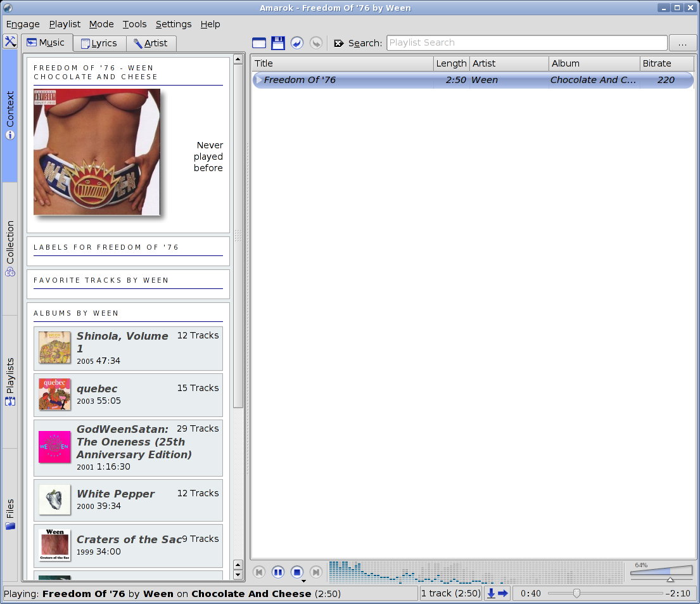Click the White Pepper cover thumbnail
Screen dimensions: 700x604
[54, 499]
